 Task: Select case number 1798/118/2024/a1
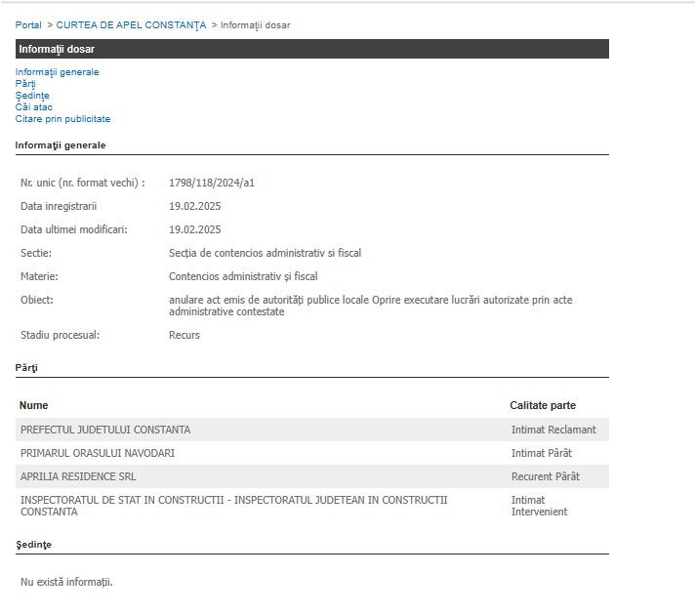coord(212,183)
